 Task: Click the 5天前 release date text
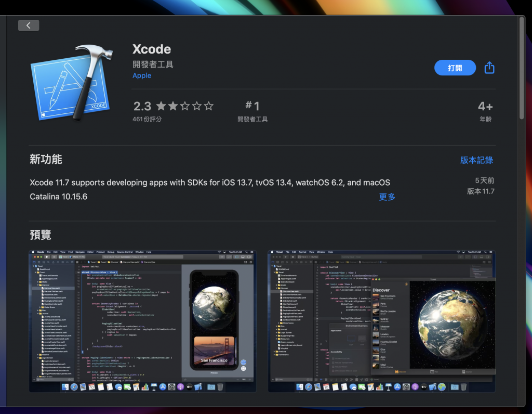click(x=485, y=180)
